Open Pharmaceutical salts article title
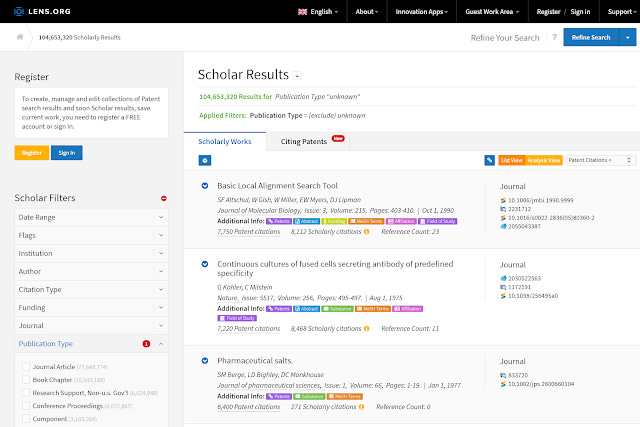Screen dimensions: 640x427 point(255,361)
